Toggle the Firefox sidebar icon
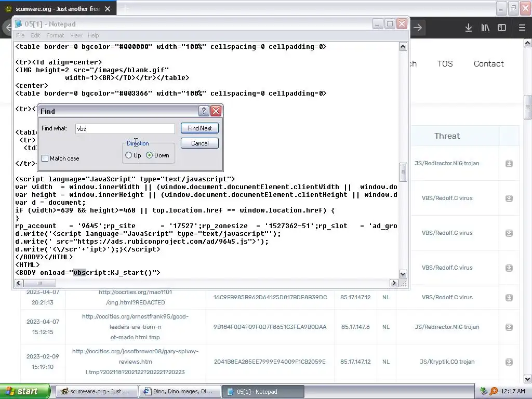This screenshot has height=399, width=532. [502, 28]
